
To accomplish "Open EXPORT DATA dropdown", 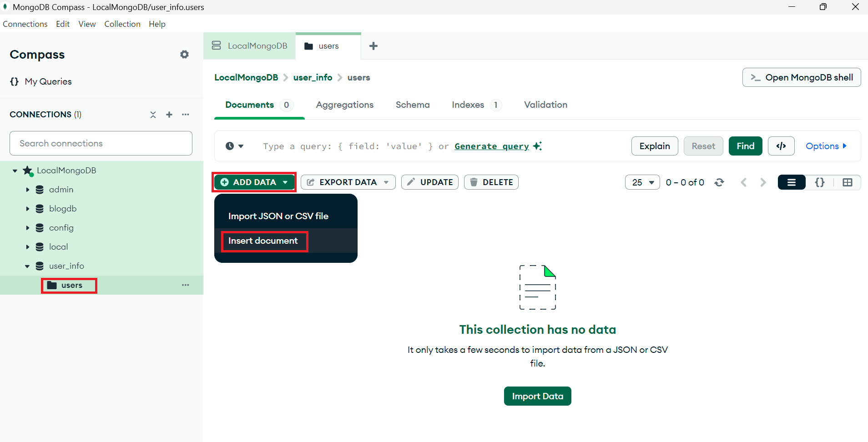I will pos(348,182).
